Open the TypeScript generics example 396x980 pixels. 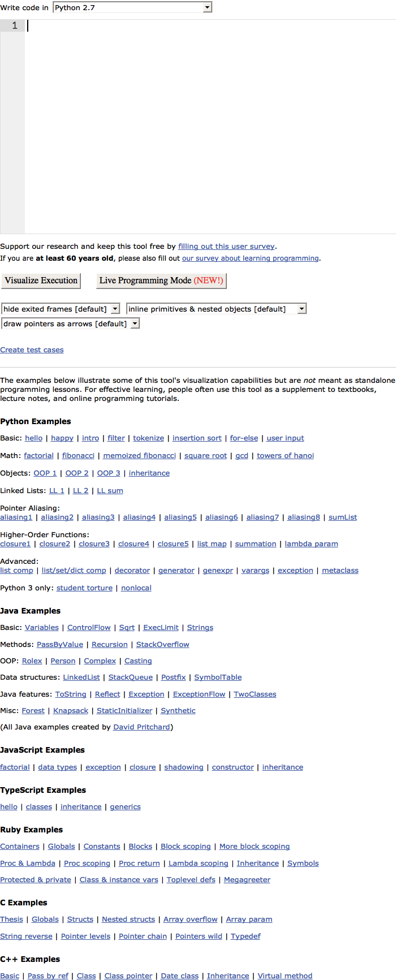click(x=125, y=807)
